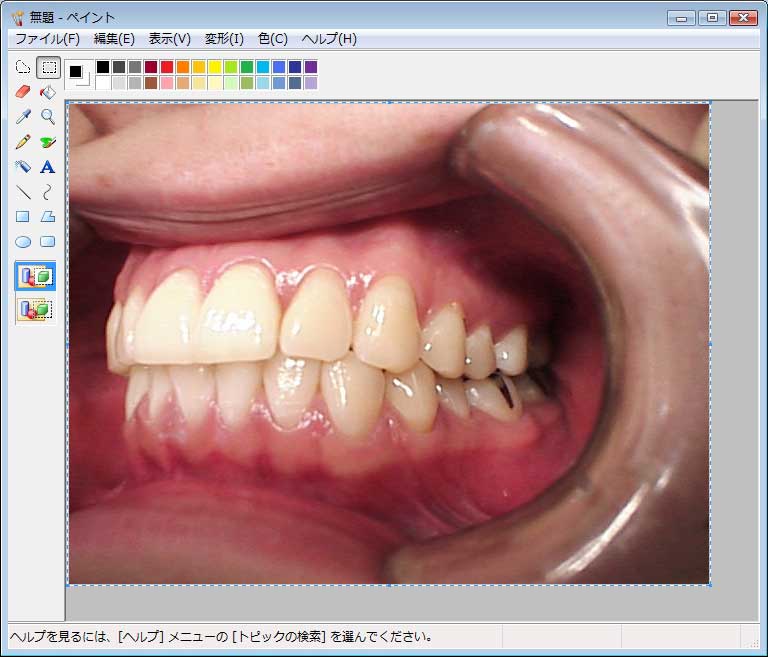Expand the 表示(V) menu
The image size is (768, 657).
169,39
